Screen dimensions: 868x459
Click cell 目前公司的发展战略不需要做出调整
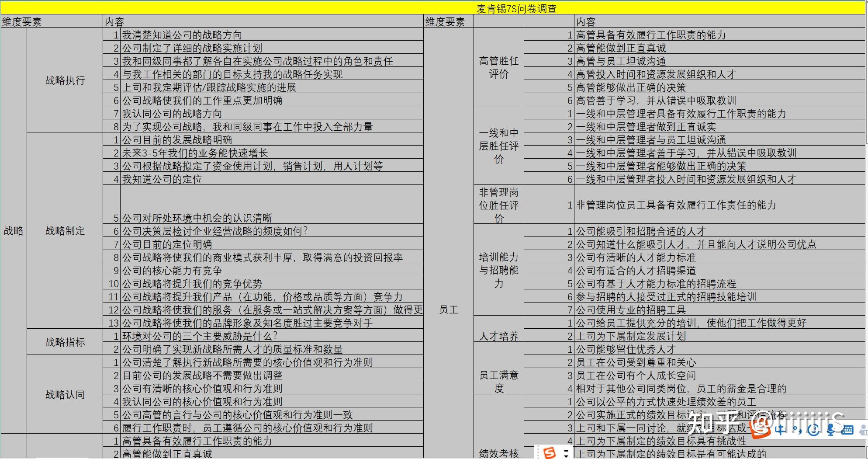click(x=272, y=375)
